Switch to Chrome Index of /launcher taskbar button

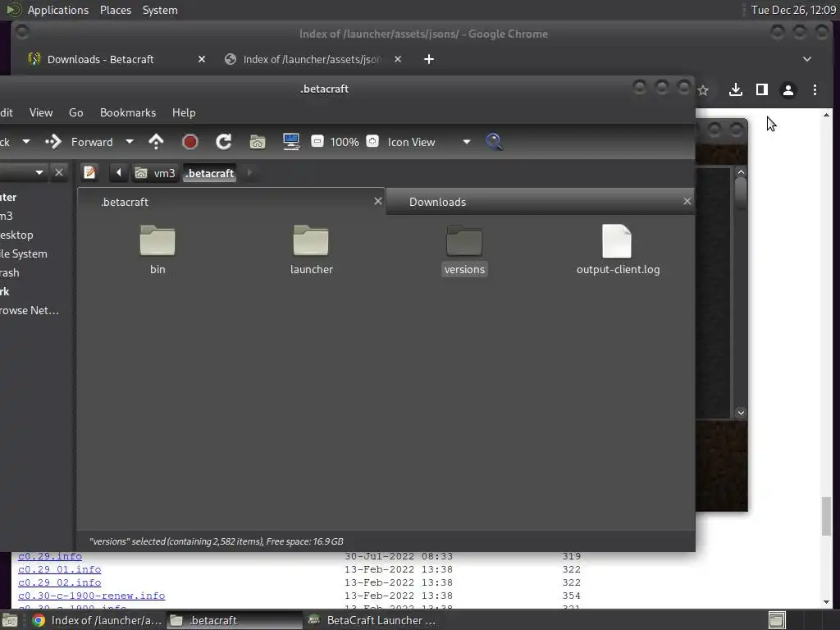pos(97,620)
